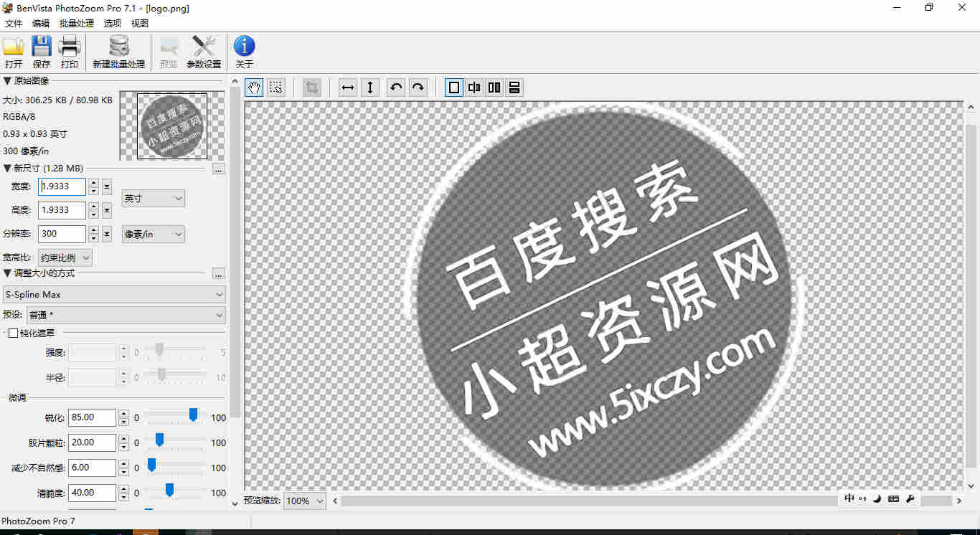Click the 分辨率 quick-pick arrow button
This screenshot has height=535, width=980.
click(106, 234)
